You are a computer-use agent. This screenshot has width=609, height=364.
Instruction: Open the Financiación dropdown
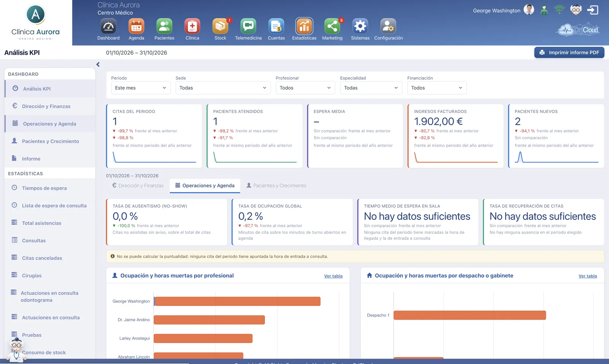coord(437,88)
